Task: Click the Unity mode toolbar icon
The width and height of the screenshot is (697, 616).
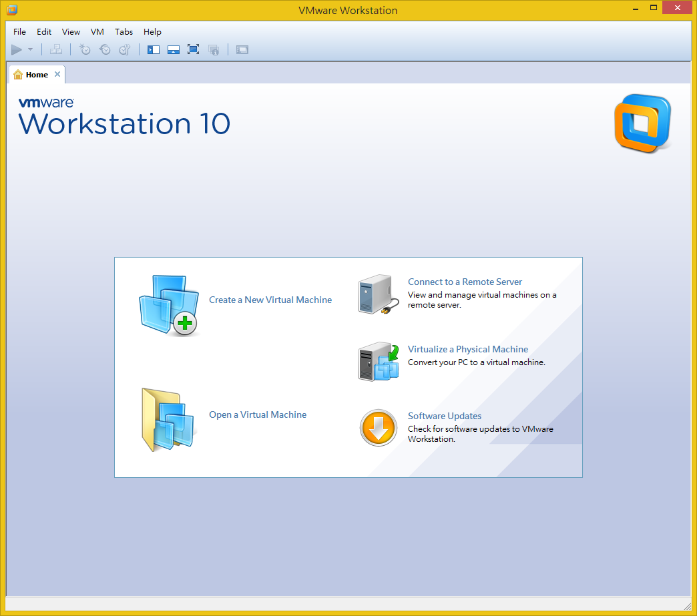Action: [x=214, y=49]
